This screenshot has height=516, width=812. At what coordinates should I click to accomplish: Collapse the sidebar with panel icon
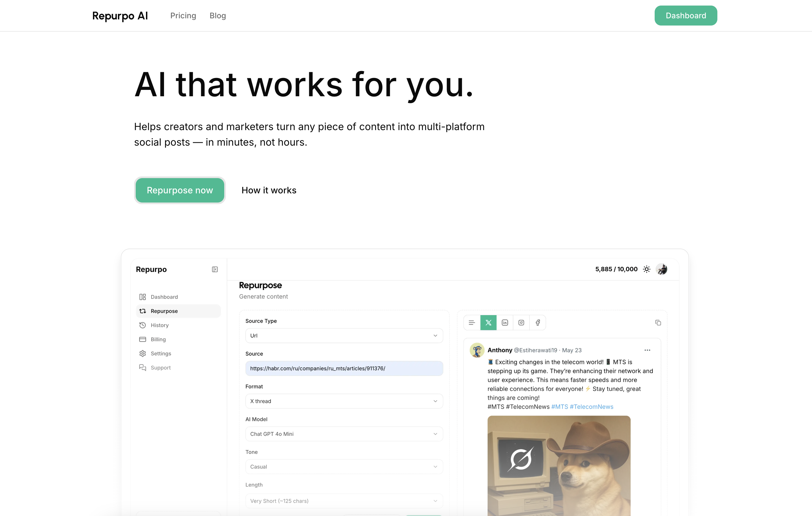[x=215, y=269]
